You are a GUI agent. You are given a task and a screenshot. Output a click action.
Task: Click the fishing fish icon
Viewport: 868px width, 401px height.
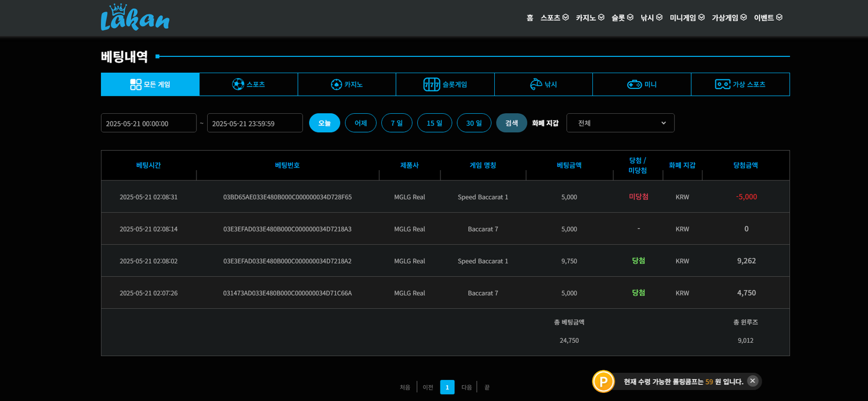tap(536, 85)
